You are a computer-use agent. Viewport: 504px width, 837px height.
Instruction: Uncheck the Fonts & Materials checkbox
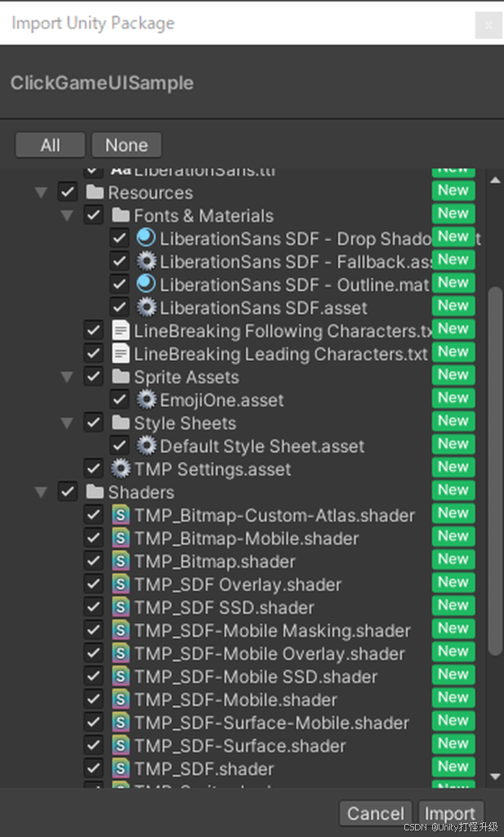click(94, 215)
